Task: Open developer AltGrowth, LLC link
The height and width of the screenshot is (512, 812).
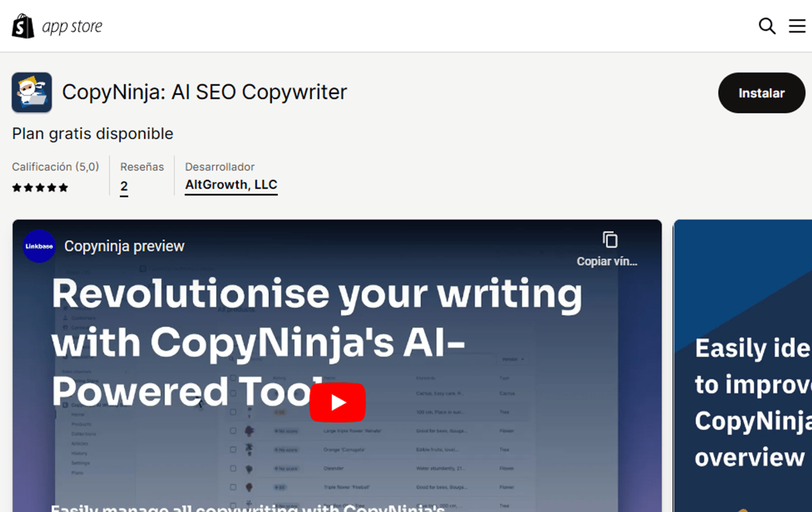Action: [x=231, y=185]
